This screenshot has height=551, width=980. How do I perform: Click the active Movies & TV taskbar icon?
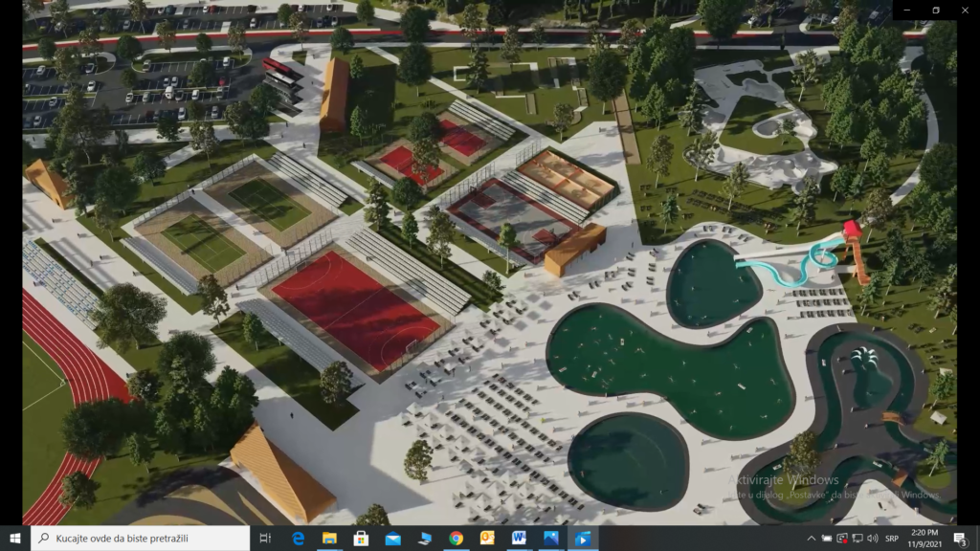pyautogui.click(x=583, y=538)
